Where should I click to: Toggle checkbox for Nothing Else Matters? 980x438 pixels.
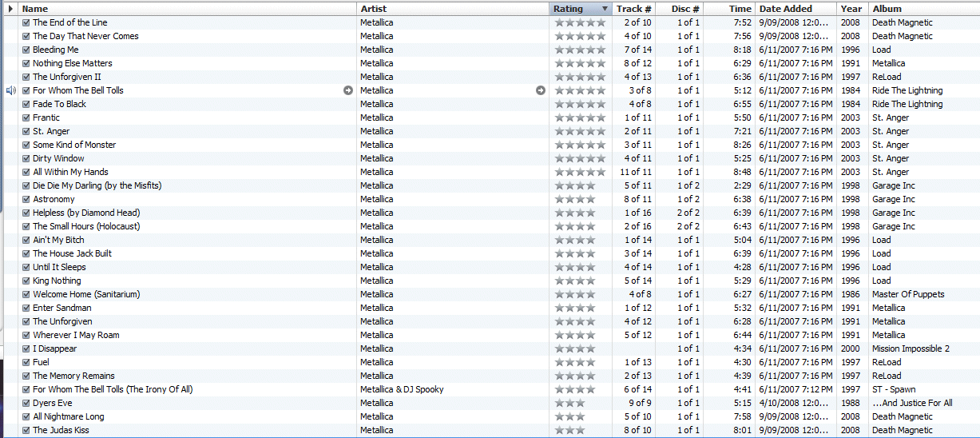tap(26, 63)
